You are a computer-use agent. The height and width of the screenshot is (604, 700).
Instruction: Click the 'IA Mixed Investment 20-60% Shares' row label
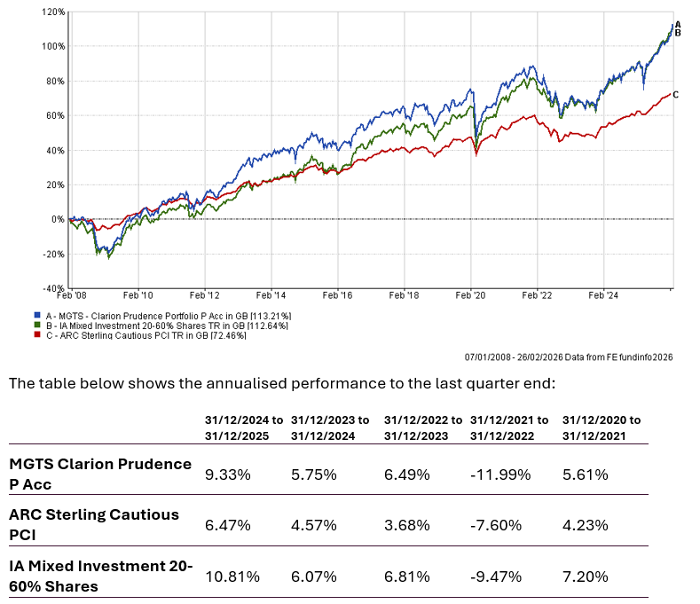100,577
